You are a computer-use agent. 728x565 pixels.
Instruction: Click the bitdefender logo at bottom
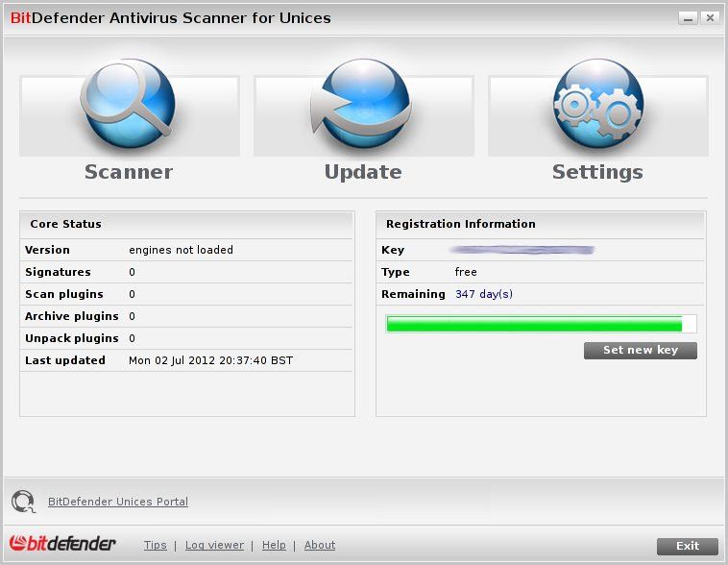click(x=62, y=544)
